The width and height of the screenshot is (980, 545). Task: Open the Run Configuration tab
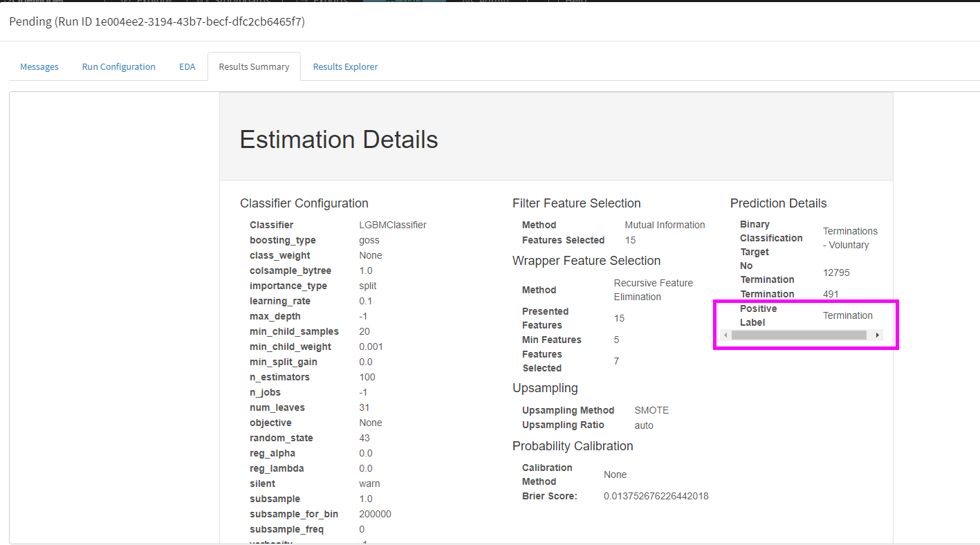point(118,67)
